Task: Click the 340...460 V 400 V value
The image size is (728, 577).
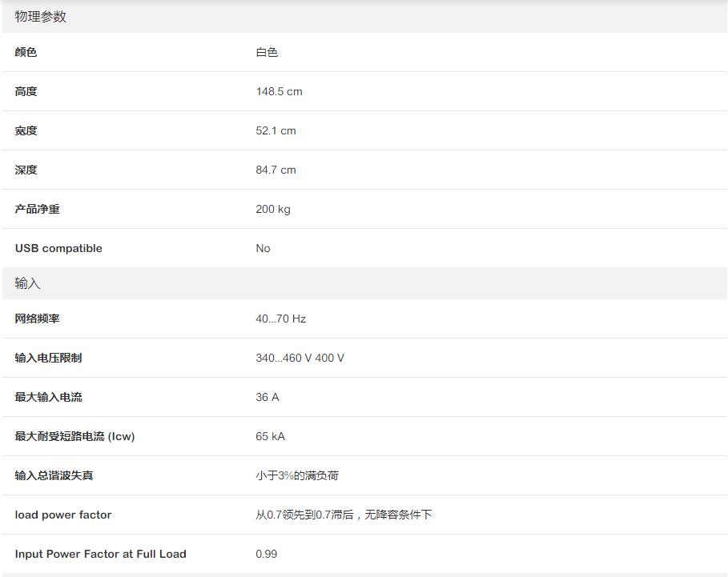Action: [300, 358]
